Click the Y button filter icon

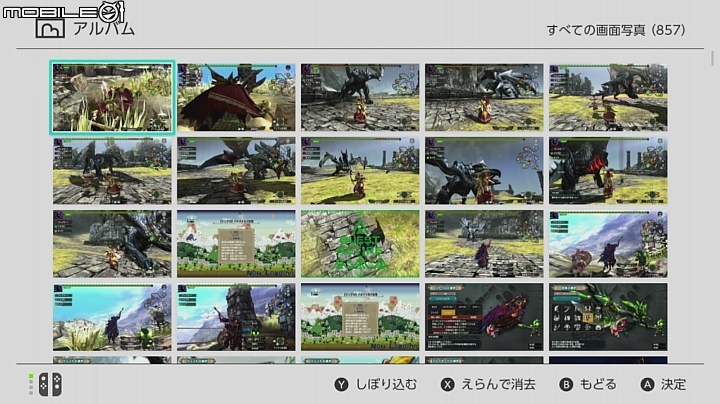click(341, 385)
